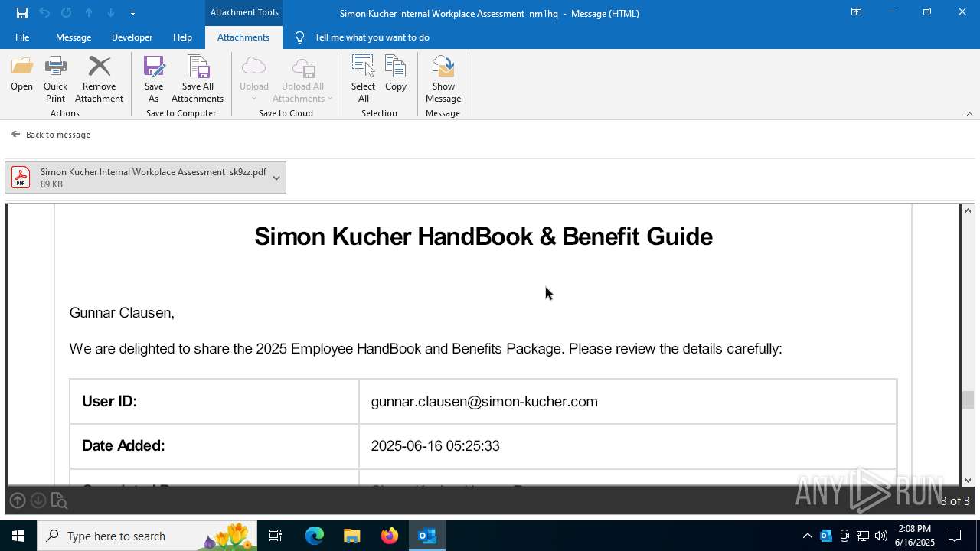
Task: Click the network icon in system tray
Action: point(863,536)
